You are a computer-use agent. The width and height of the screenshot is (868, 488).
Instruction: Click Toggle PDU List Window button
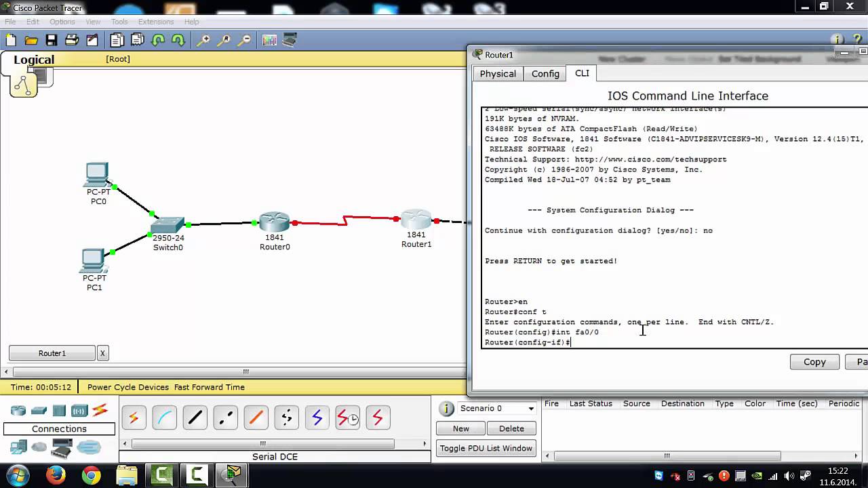tap(486, 448)
